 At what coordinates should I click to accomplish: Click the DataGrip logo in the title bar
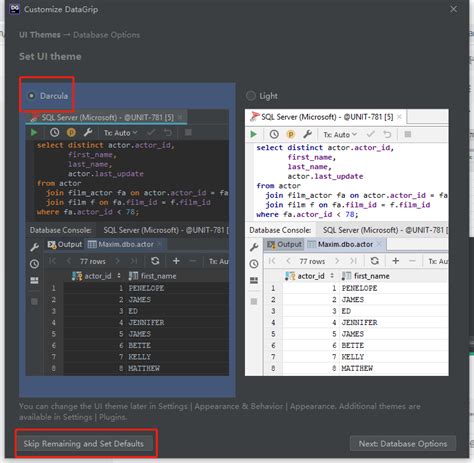14,9
